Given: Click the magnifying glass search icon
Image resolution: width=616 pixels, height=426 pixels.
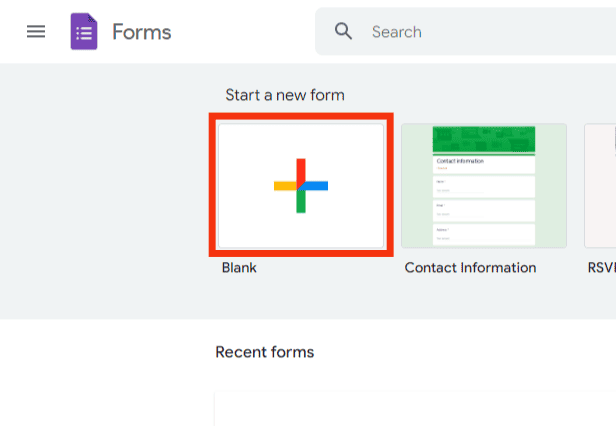Looking at the screenshot, I should (343, 31).
